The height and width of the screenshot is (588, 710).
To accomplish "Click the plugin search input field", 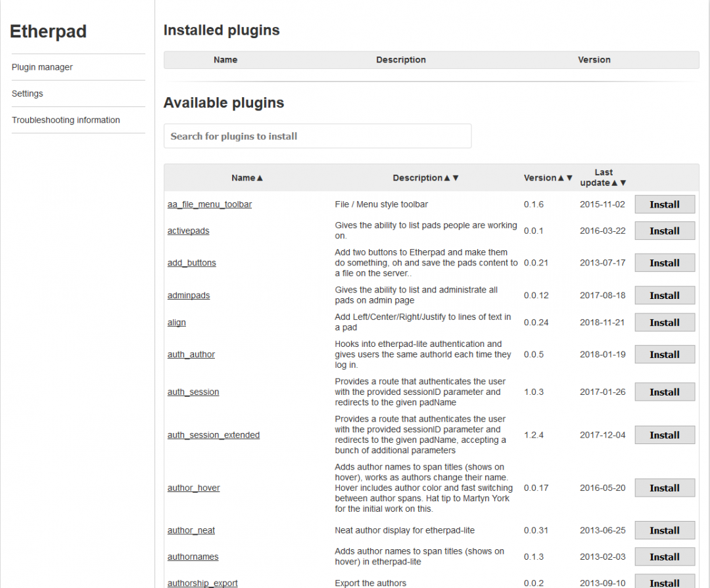I will tap(318, 136).
